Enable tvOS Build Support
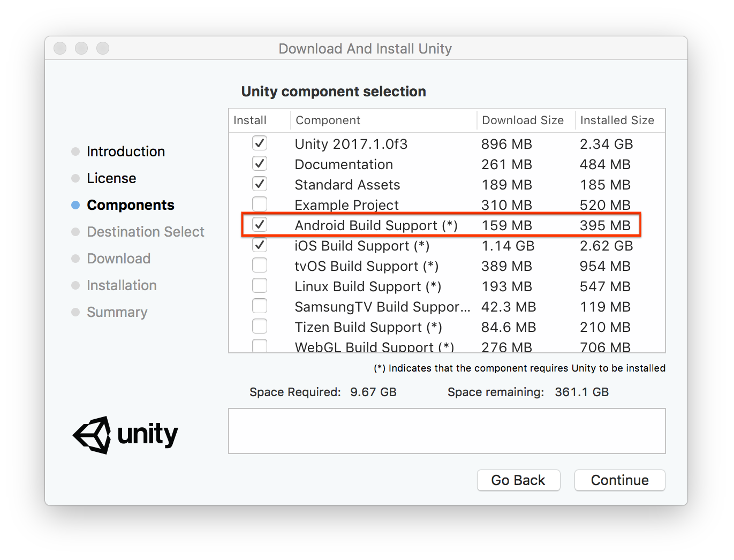This screenshot has width=734, height=560. (x=259, y=265)
